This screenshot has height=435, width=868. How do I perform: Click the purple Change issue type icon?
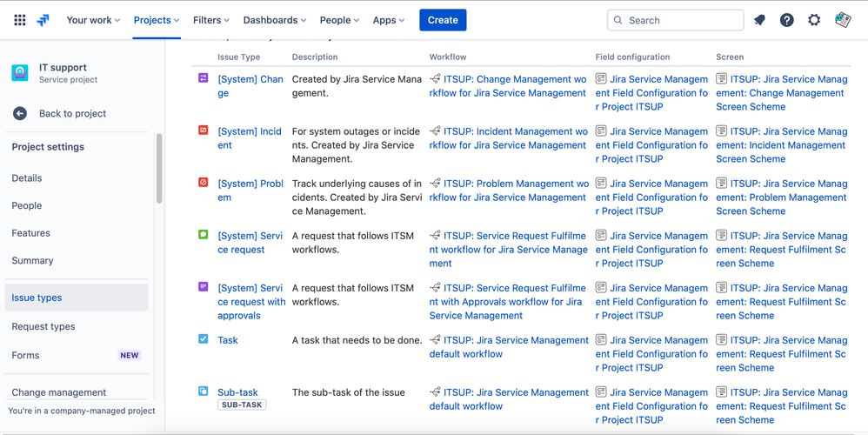pos(204,78)
